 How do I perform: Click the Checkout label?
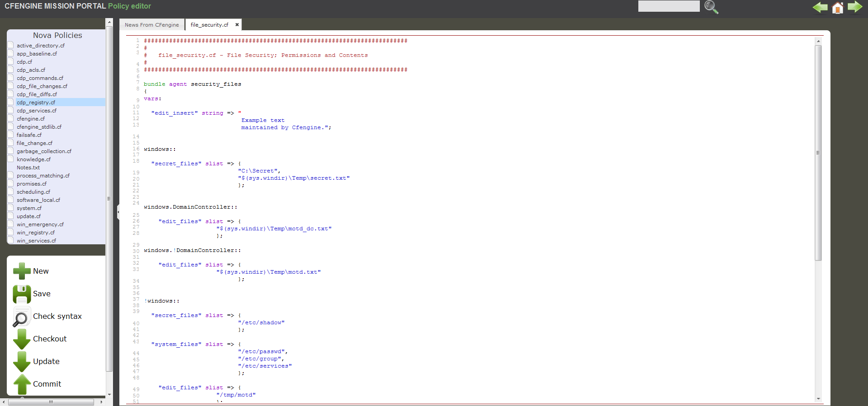50,339
